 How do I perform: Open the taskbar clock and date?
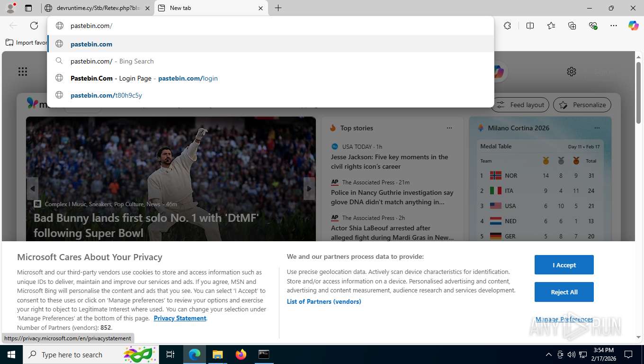603,355
